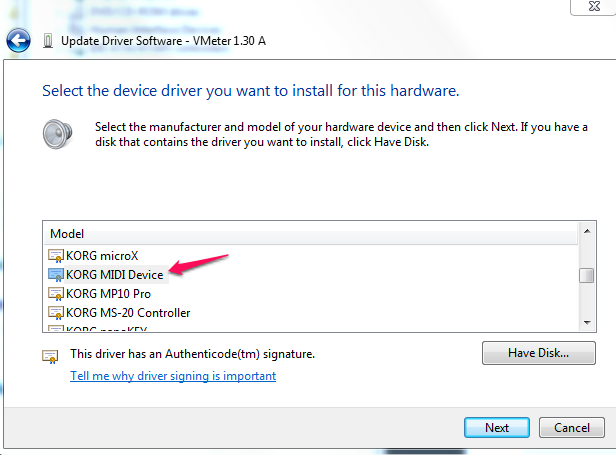Click the Authenticode signature certificate icon
This screenshot has height=455, width=616.
[x=50, y=357]
